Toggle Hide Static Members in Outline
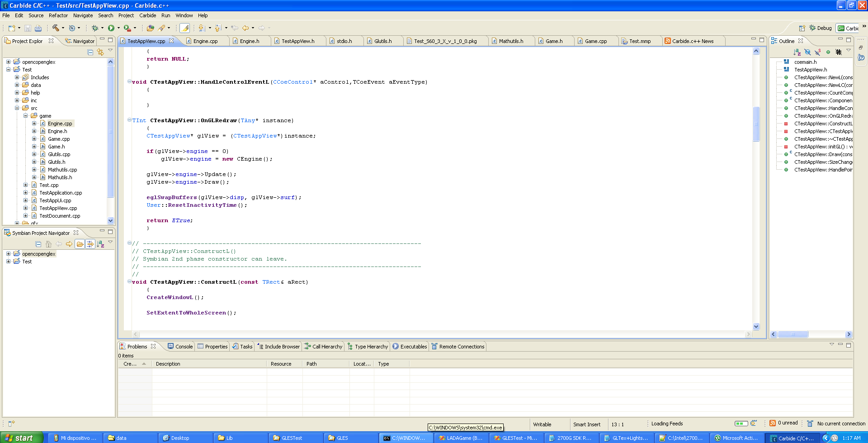This screenshot has height=443, width=868. tap(818, 52)
